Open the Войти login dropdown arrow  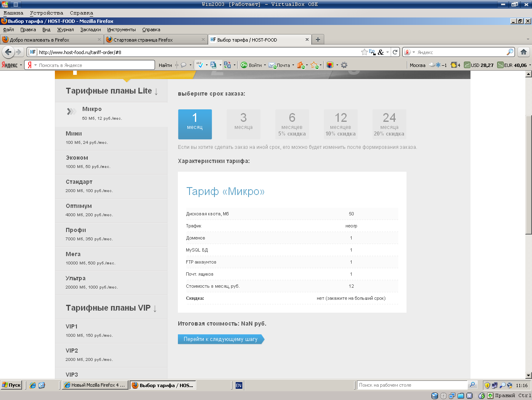click(x=265, y=65)
